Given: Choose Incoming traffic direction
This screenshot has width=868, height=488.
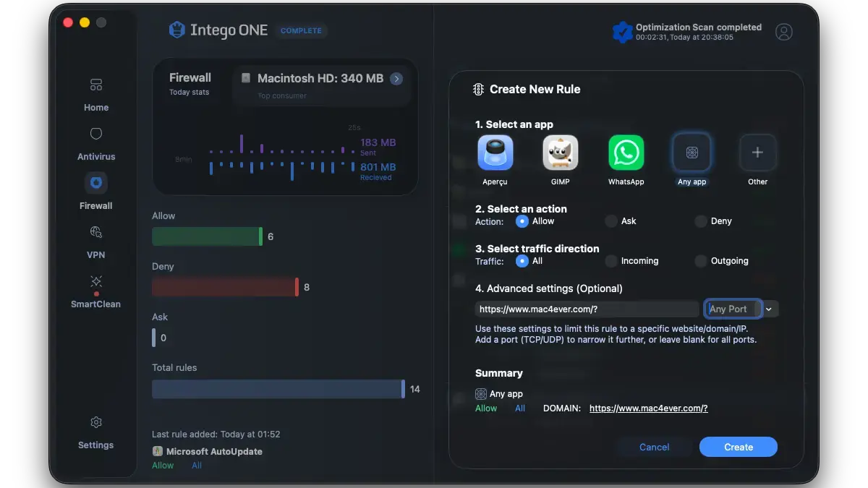Looking at the screenshot, I should pos(611,261).
